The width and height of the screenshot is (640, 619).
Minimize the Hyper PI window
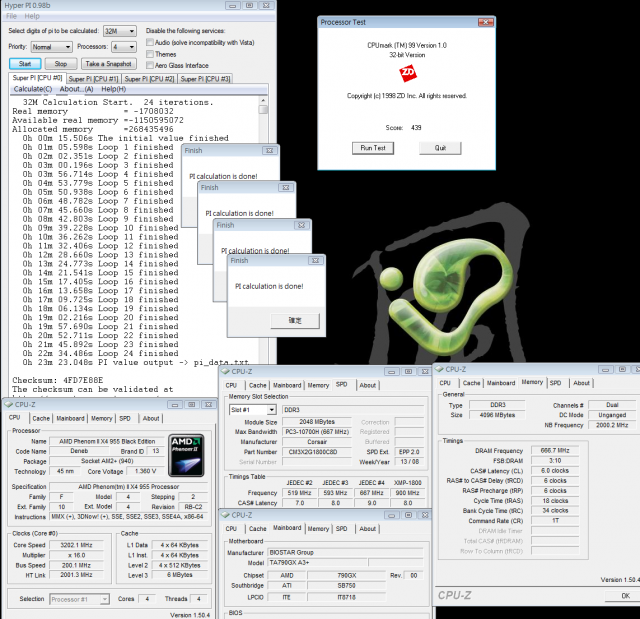tap(233, 5)
